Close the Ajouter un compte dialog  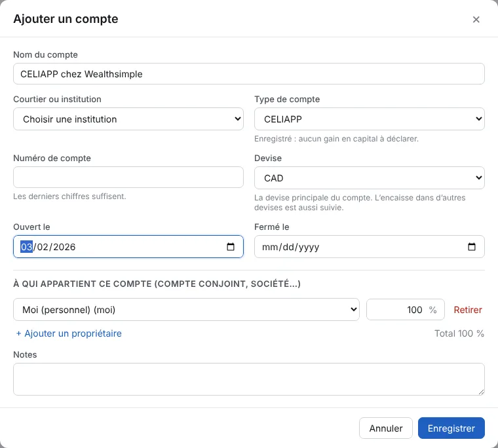[476, 20]
